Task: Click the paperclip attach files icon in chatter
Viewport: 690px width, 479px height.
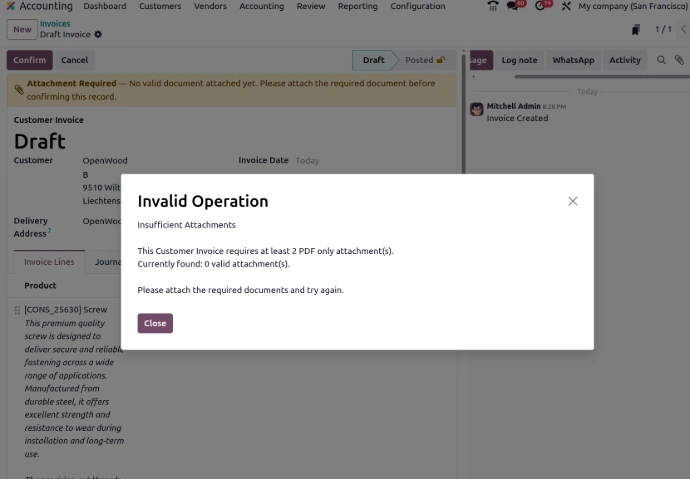Action: click(x=679, y=60)
